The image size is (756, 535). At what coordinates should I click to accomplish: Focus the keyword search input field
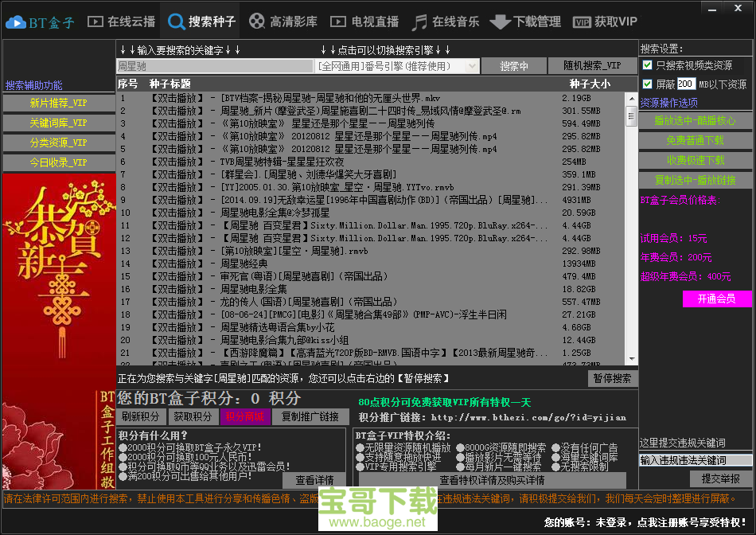pyautogui.click(x=215, y=66)
